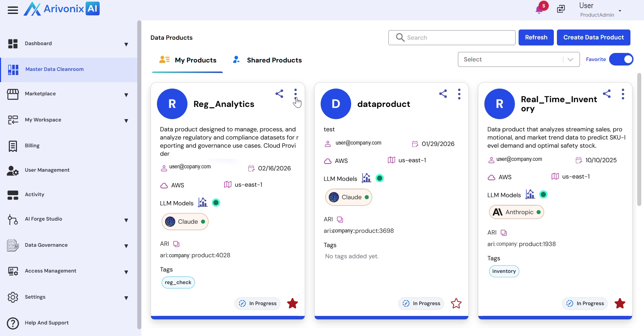Turn off the Favorite toggle
644x336 pixels.
click(621, 59)
